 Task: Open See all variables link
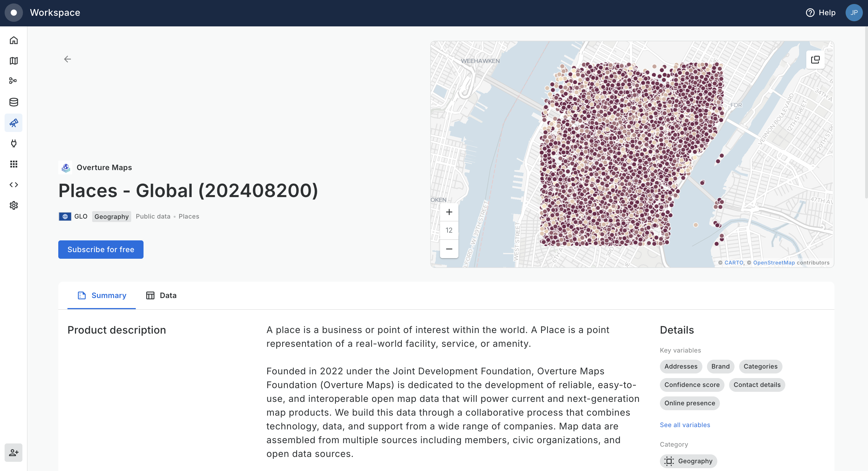tap(685, 425)
